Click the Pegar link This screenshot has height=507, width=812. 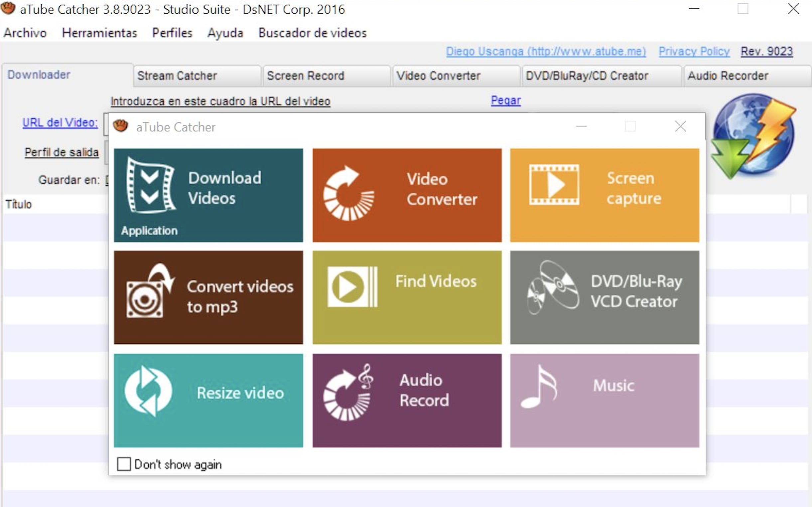[x=505, y=100]
